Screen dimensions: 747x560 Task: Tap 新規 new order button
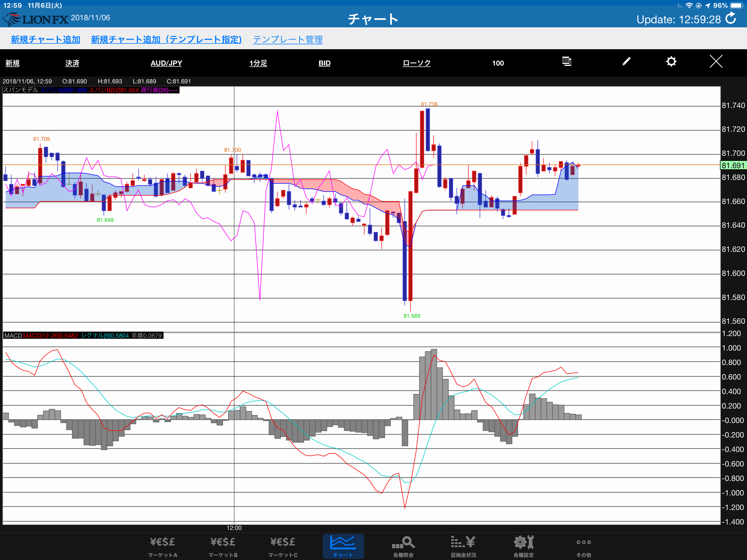pyautogui.click(x=13, y=63)
